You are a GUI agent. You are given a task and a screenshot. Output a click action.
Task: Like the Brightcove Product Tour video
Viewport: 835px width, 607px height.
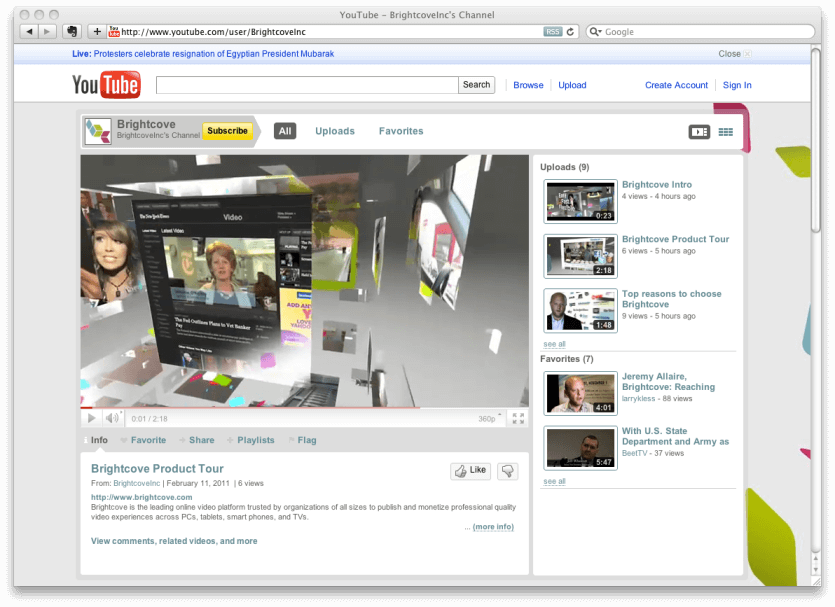coord(471,471)
